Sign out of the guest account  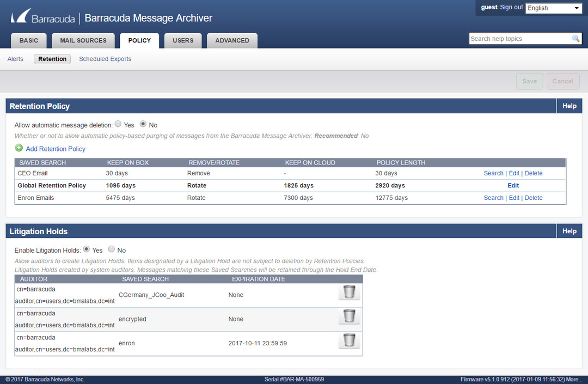click(511, 7)
